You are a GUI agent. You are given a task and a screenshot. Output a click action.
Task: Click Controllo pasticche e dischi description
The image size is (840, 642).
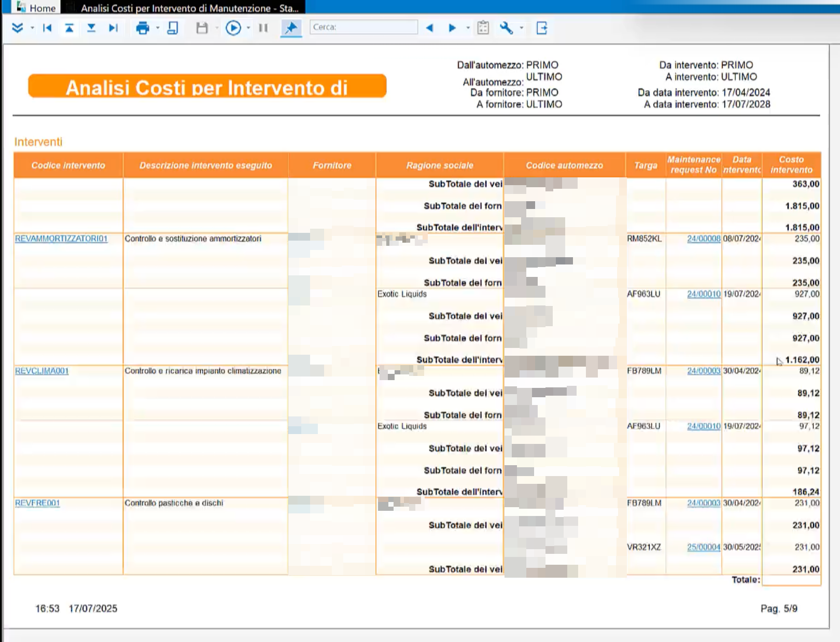coord(174,503)
